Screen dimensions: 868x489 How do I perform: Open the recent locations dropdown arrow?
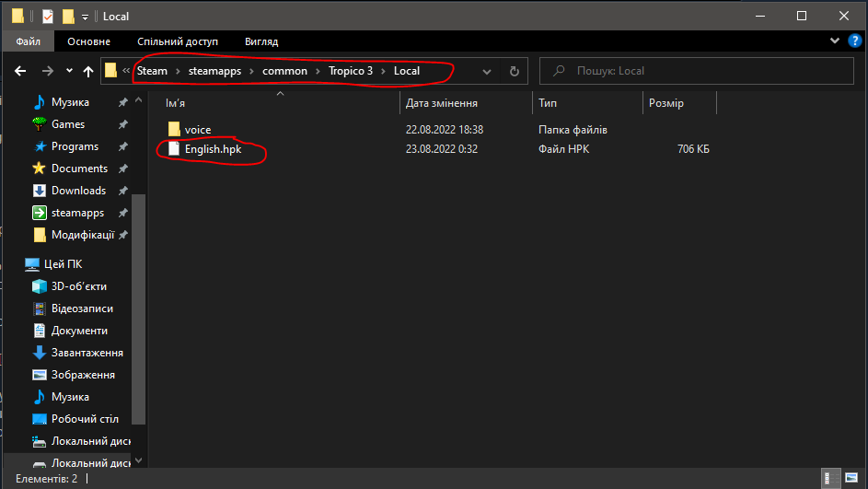coord(69,70)
